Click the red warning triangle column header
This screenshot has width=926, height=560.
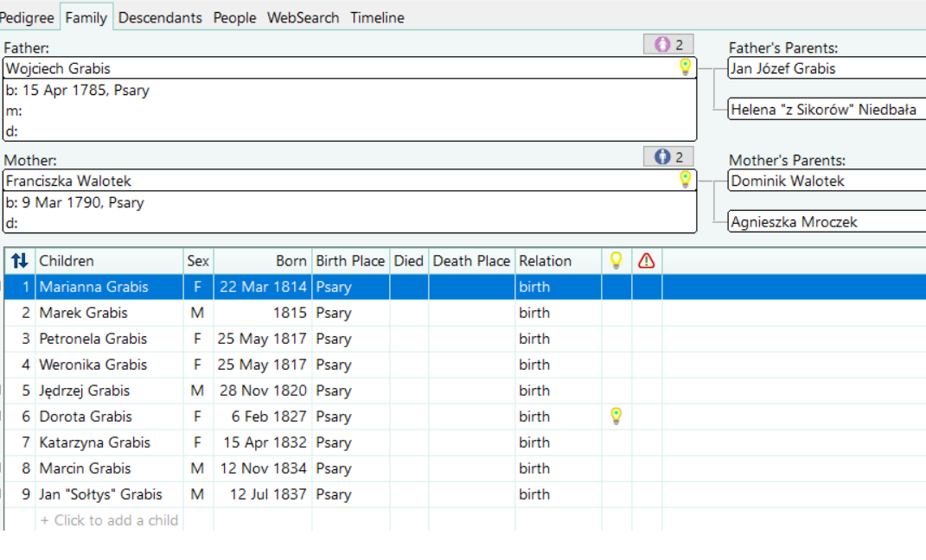646,261
